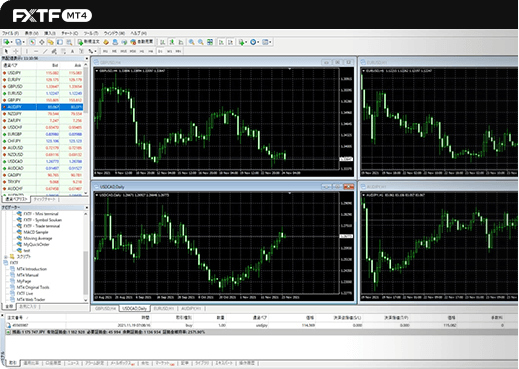Select the M5 timeframe button
Image resolution: width=519 pixels, height=369 pixels.
(114, 51)
